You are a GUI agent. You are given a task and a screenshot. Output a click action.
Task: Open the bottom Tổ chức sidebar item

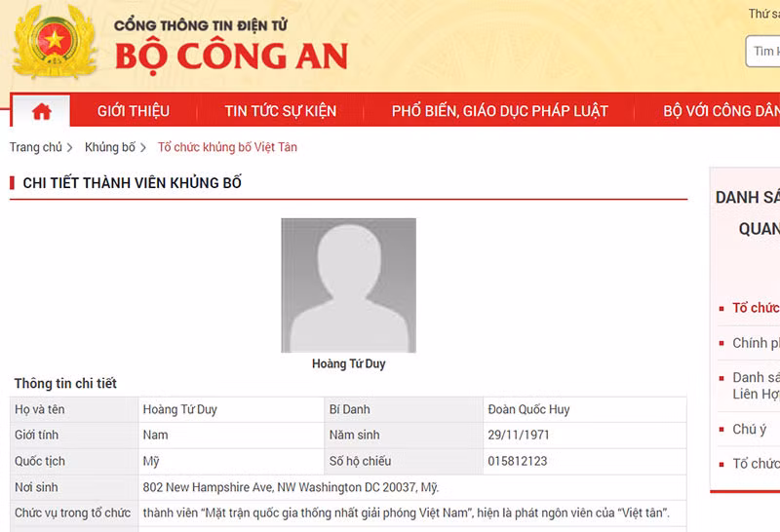(757, 464)
